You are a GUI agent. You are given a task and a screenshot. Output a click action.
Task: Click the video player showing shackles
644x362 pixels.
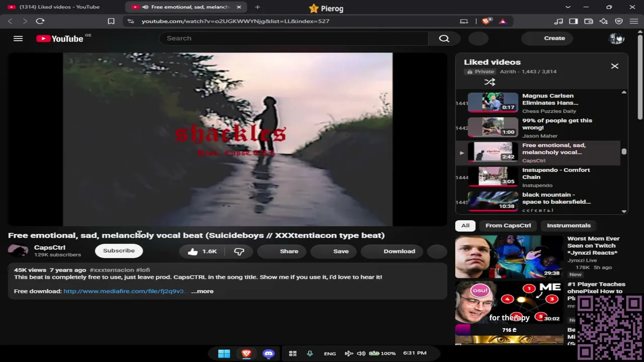coord(227,139)
